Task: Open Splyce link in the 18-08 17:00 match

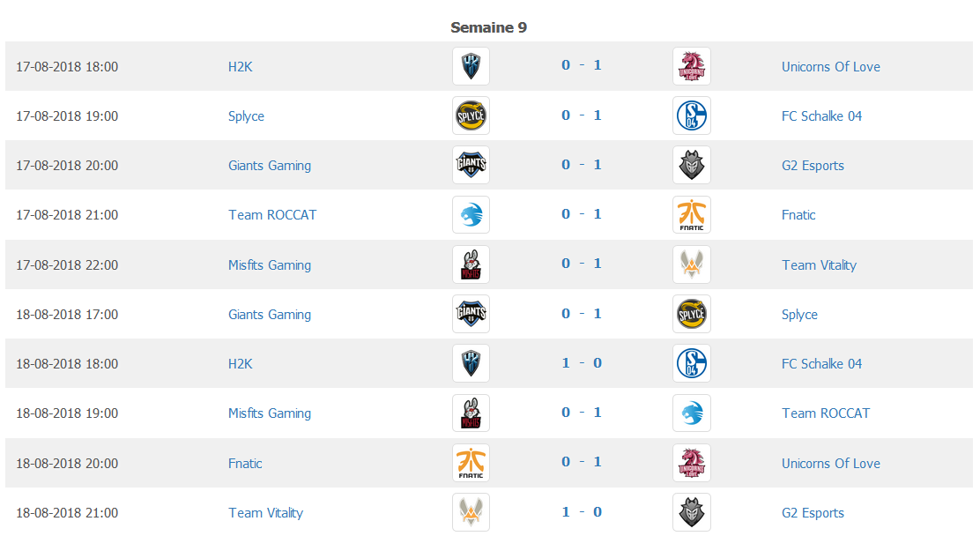Action: (x=799, y=315)
